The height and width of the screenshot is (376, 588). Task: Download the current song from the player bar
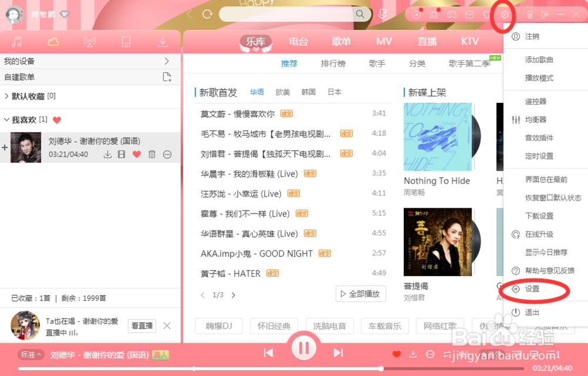413,354
